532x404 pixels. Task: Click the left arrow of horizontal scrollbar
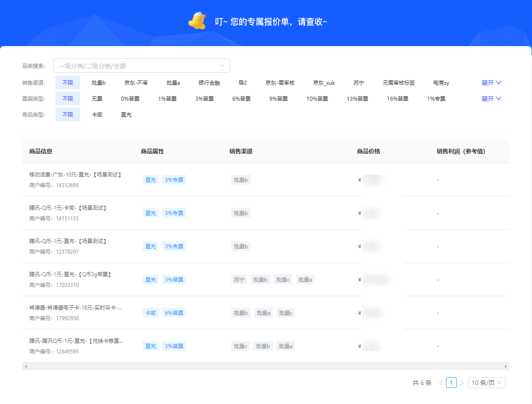pyautogui.click(x=26, y=366)
